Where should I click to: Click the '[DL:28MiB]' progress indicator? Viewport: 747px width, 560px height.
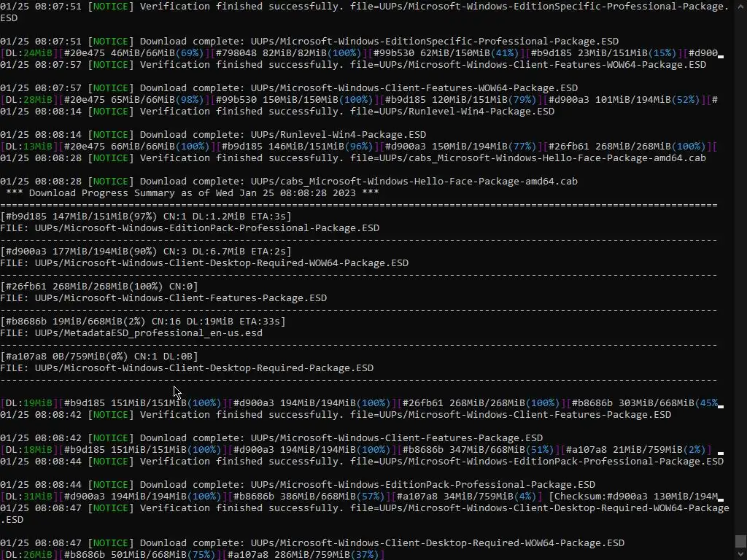(x=29, y=99)
